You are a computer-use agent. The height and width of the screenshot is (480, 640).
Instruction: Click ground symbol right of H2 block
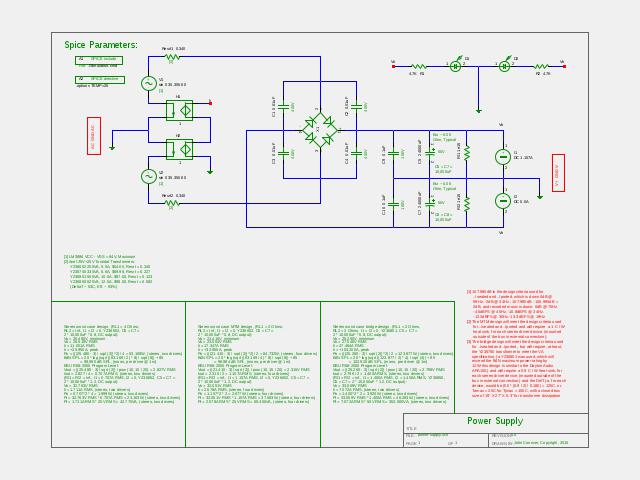pyautogui.click(x=210, y=172)
